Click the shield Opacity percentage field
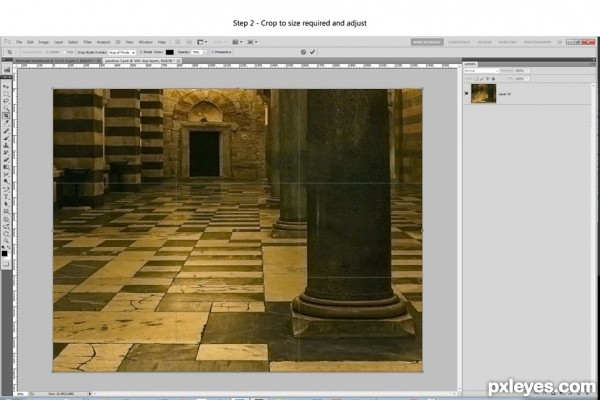Viewport: 600px width, 400px height. click(x=196, y=52)
